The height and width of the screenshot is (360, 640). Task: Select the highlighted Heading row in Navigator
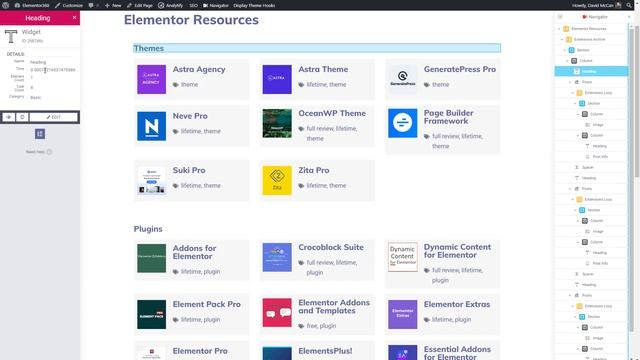point(591,71)
